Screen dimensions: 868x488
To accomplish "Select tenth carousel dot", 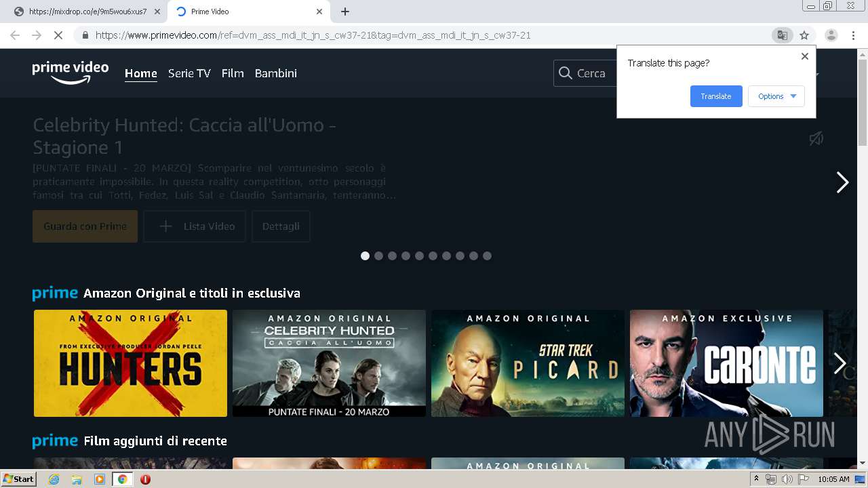I will tap(487, 256).
